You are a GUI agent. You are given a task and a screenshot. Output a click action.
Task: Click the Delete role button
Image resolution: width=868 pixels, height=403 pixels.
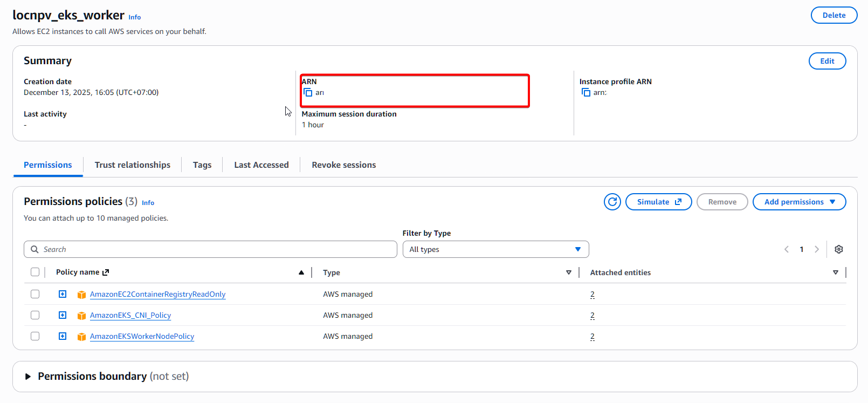point(833,15)
